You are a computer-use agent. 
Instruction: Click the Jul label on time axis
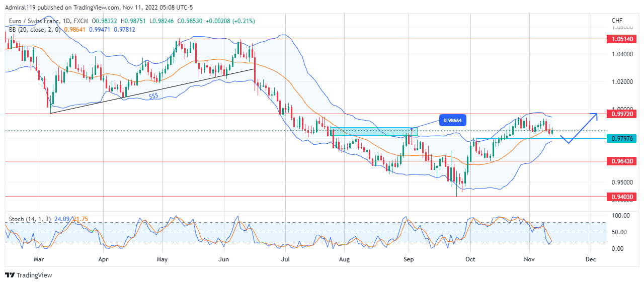[285, 259]
